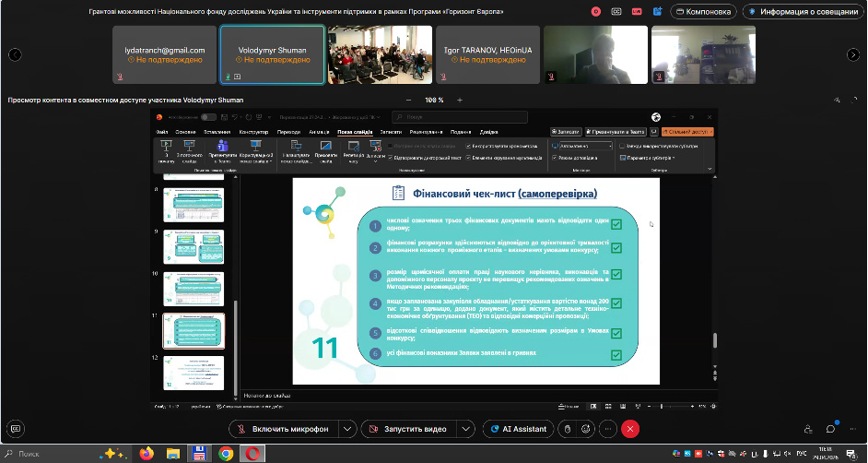Click the red end meeting button
The width and height of the screenshot is (868, 463).
coord(630,429)
